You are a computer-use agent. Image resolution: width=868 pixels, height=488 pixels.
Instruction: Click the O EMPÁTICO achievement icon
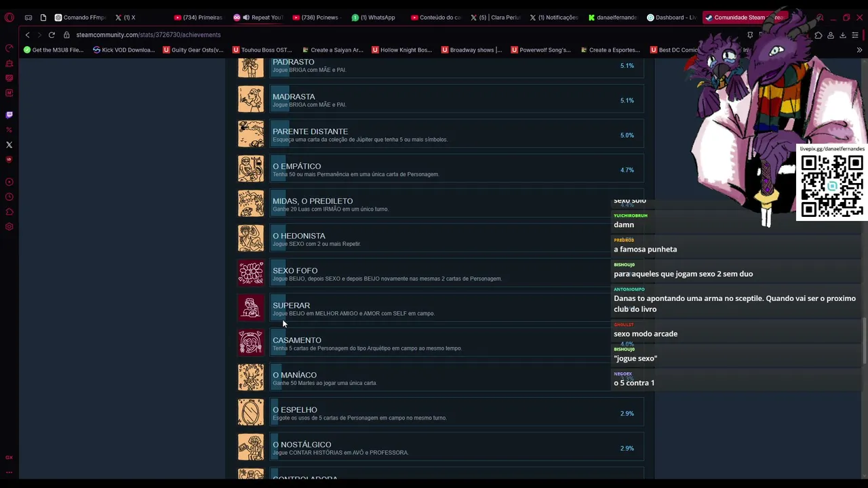click(251, 169)
